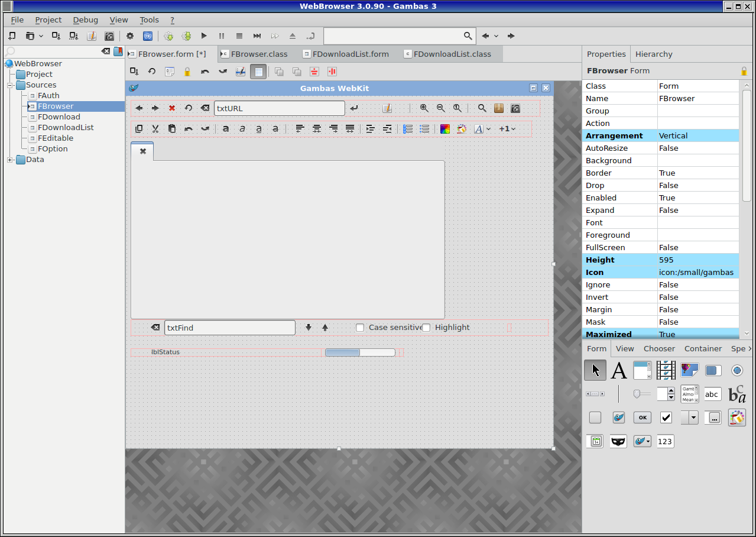Click the zoom-in magnifier on the form
This screenshot has width=756, height=537.
pyautogui.click(x=424, y=108)
